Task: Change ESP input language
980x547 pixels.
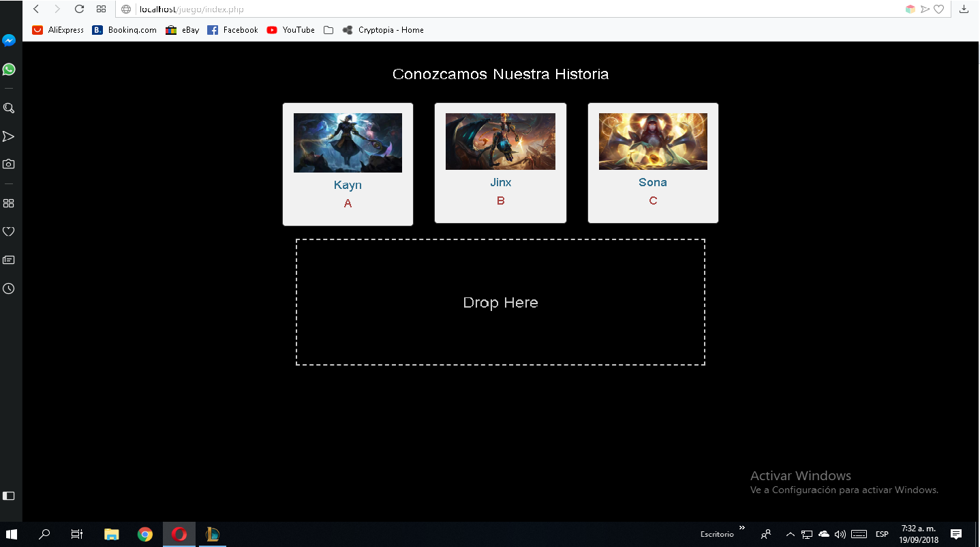Action: tap(882, 534)
